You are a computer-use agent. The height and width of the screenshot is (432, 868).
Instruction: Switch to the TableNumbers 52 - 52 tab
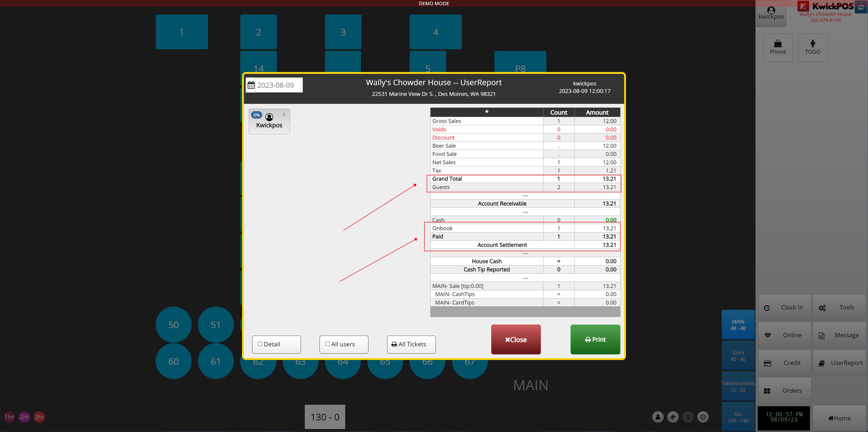[x=738, y=386]
